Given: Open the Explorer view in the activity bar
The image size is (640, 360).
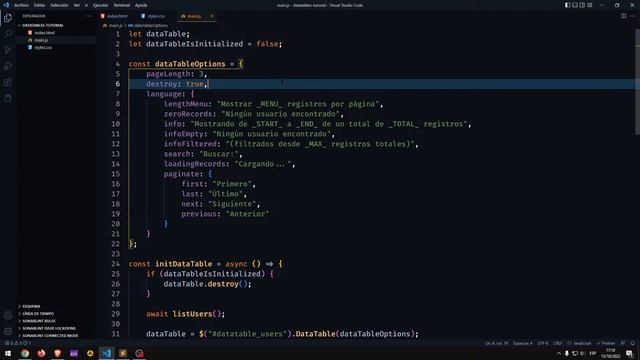Looking at the screenshot, I should click(x=8, y=18).
